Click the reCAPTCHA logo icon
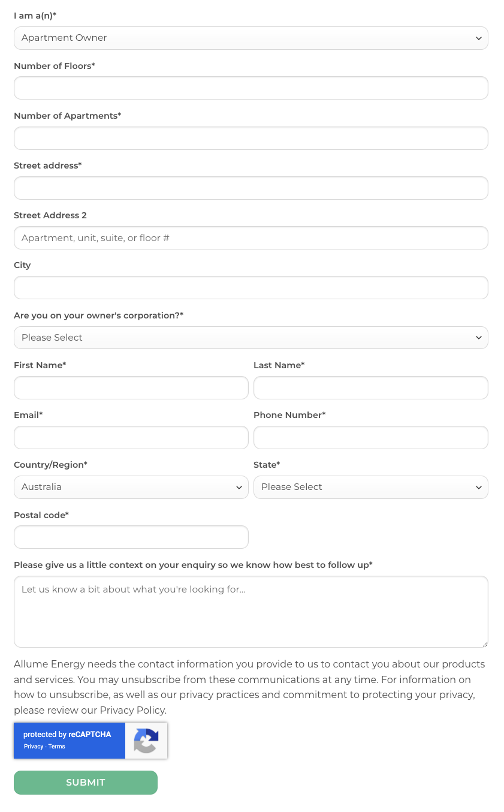504x812 pixels. point(146,741)
